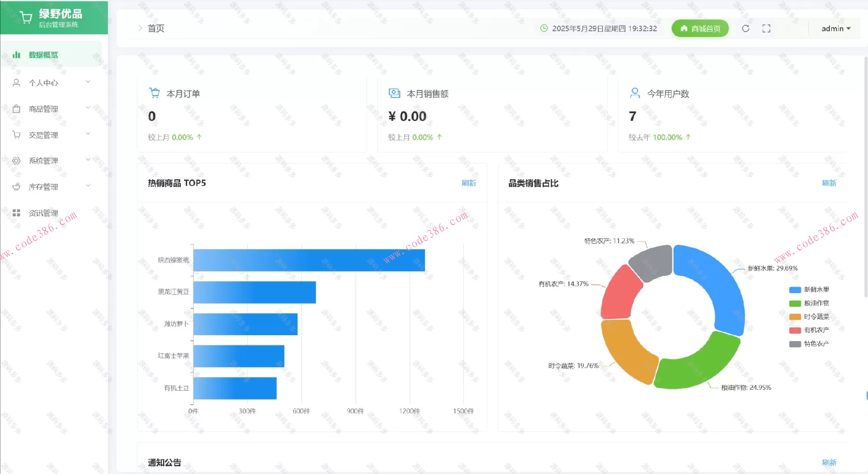Viewport: 868px width, 474px height.
Task: Click the monthly orders cart icon
Action: click(x=154, y=93)
